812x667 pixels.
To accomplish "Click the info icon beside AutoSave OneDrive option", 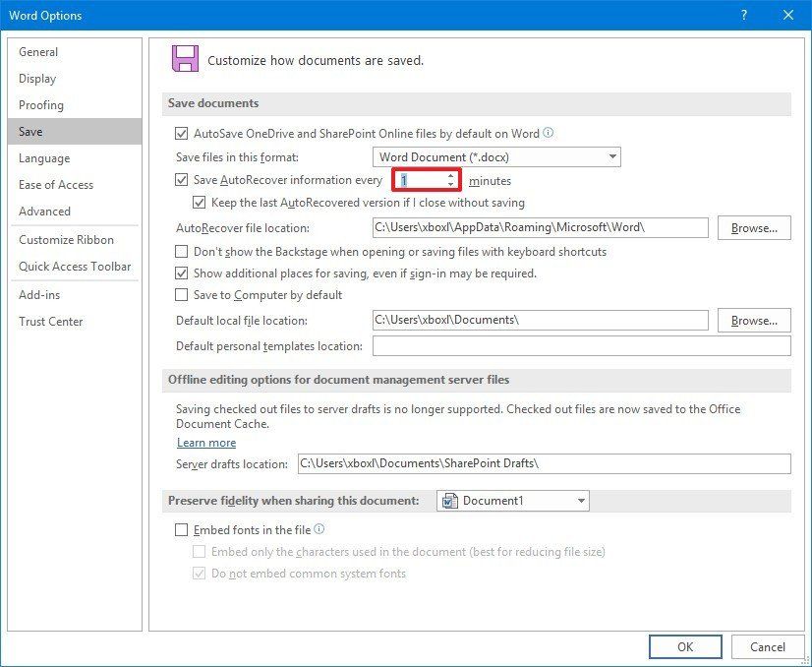I will (x=546, y=134).
